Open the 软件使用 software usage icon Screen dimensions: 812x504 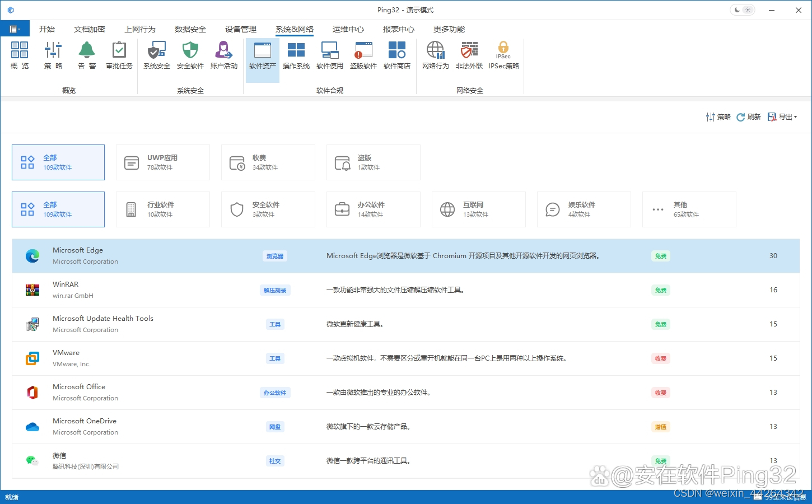330,55
